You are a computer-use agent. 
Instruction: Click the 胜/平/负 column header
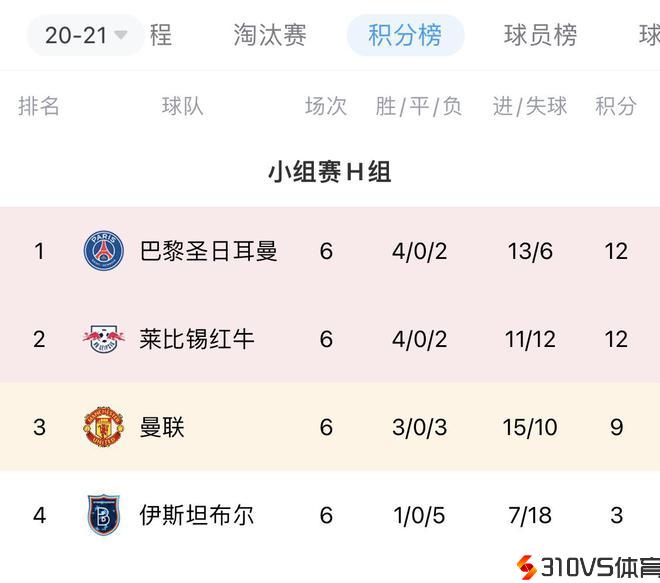tap(419, 106)
